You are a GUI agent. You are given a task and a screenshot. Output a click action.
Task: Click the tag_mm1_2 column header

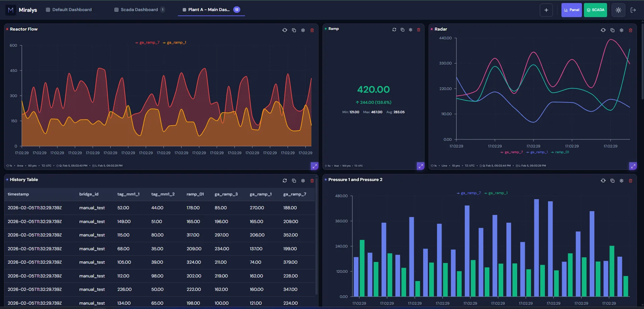(163, 194)
